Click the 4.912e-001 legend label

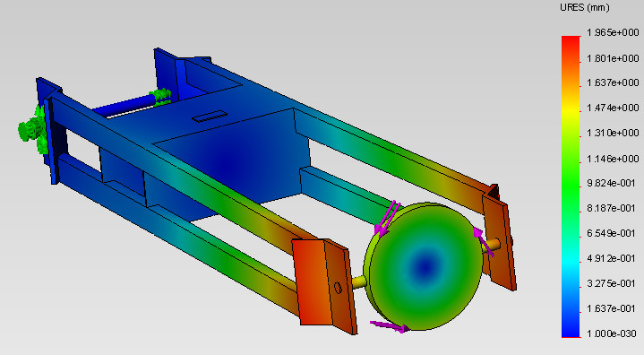point(612,258)
